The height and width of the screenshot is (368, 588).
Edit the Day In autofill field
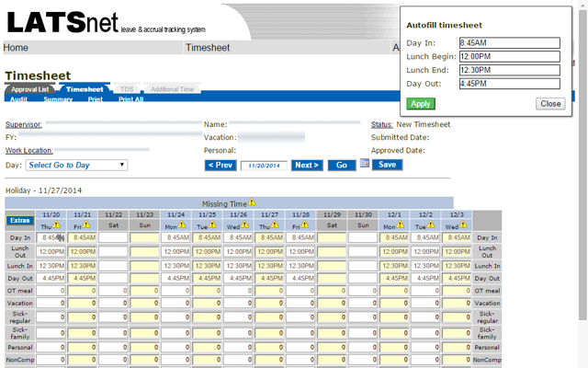point(510,43)
